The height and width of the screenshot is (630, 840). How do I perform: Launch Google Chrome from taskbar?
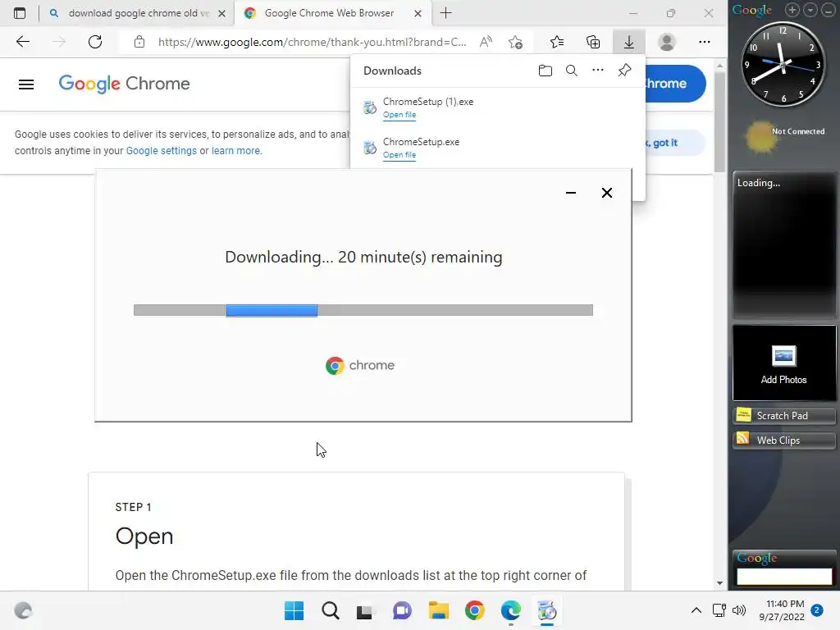pos(475,610)
